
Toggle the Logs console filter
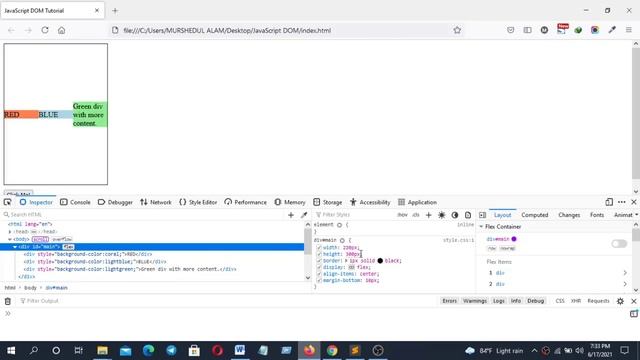click(x=499, y=301)
